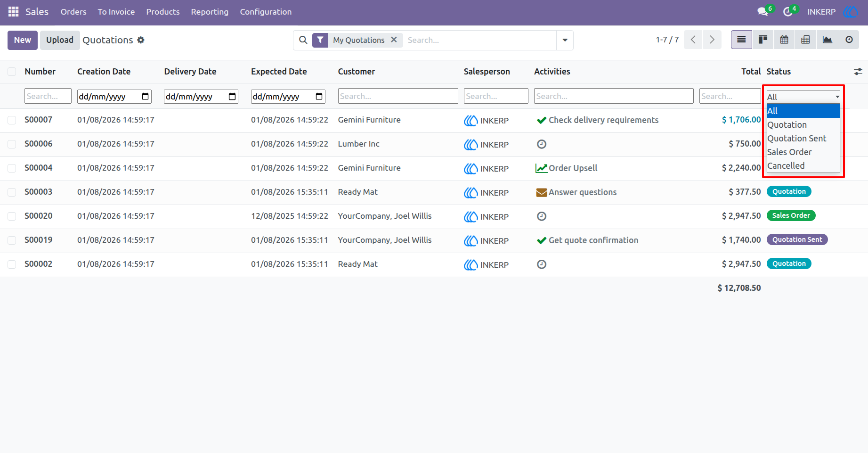Focus the Customer column search field

(398, 96)
